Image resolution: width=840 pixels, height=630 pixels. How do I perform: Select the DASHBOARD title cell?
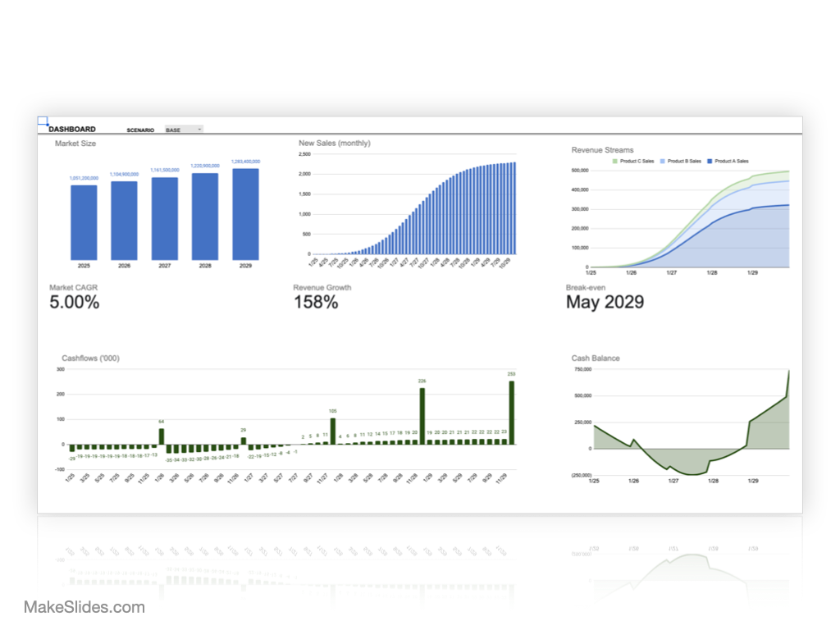tap(72, 130)
